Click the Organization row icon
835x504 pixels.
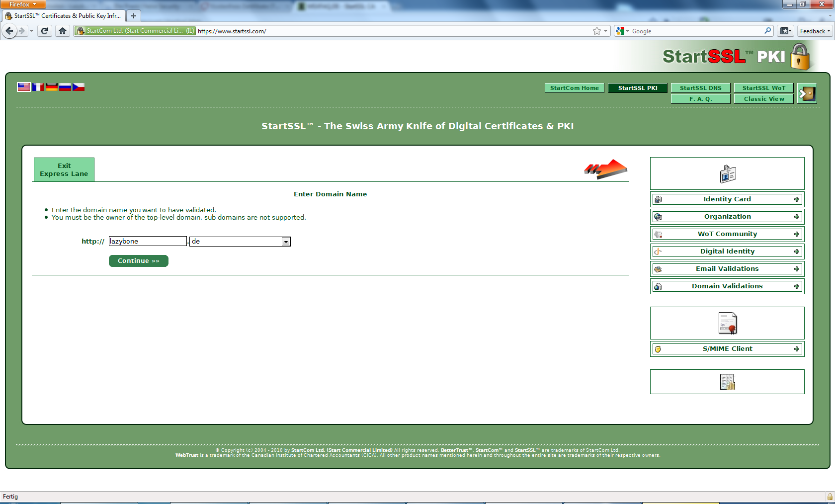[x=658, y=217]
